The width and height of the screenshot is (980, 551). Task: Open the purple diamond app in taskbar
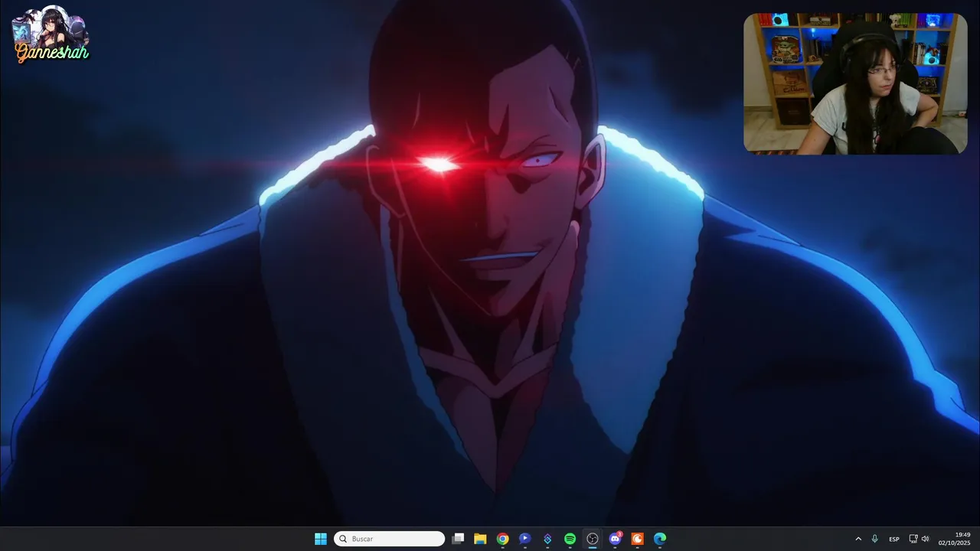547,539
